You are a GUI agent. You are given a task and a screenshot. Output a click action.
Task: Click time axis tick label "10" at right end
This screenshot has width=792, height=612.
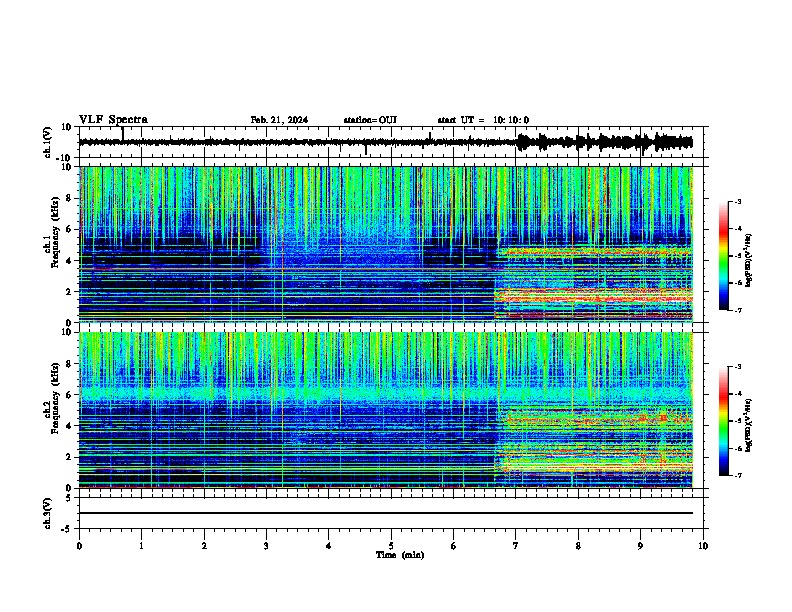pyautogui.click(x=703, y=546)
